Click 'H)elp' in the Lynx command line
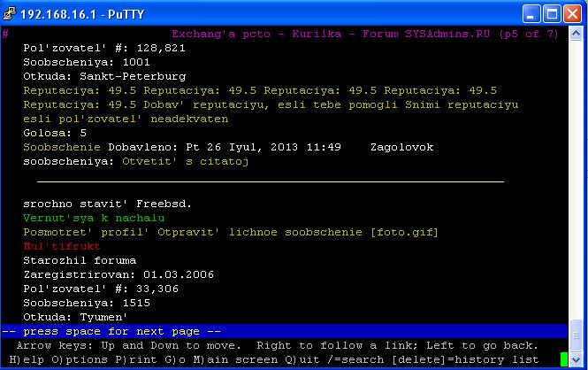Image resolution: width=588 pixels, height=370 pixels. pos(27,360)
